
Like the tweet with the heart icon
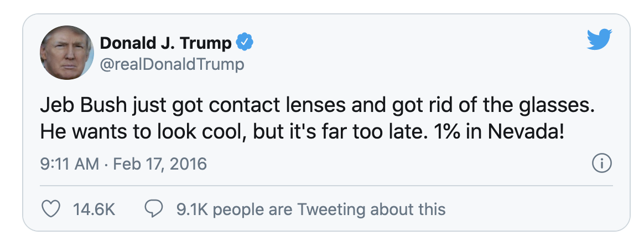point(51,209)
